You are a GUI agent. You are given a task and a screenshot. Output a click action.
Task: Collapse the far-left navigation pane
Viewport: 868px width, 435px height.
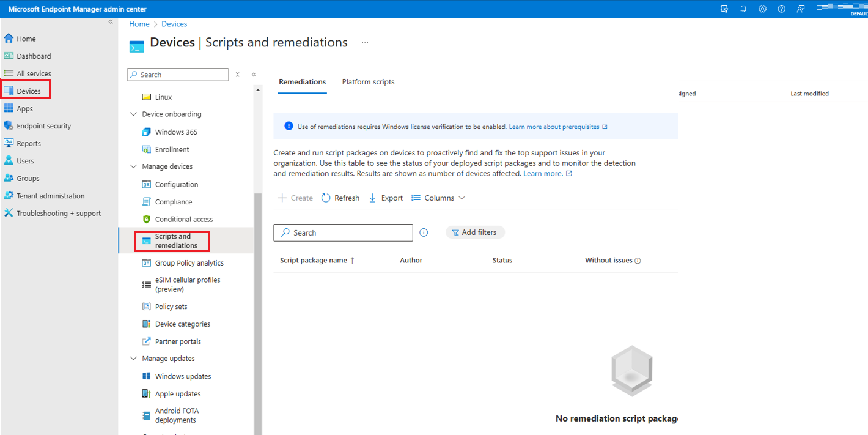click(111, 22)
